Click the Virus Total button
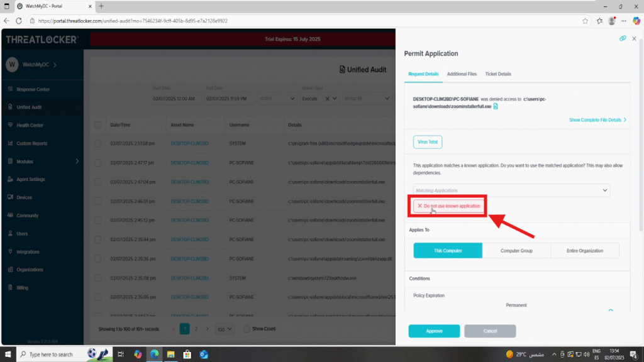The image size is (644, 362). (428, 142)
